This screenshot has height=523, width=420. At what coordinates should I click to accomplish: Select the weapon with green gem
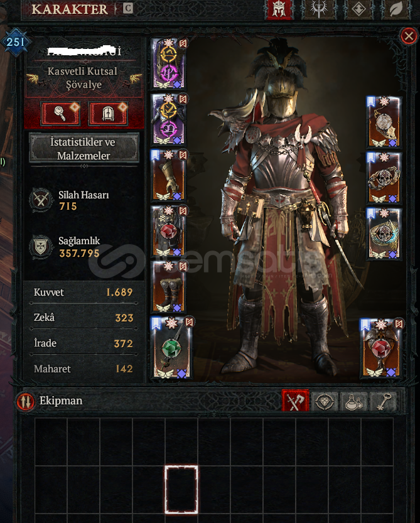tap(171, 348)
